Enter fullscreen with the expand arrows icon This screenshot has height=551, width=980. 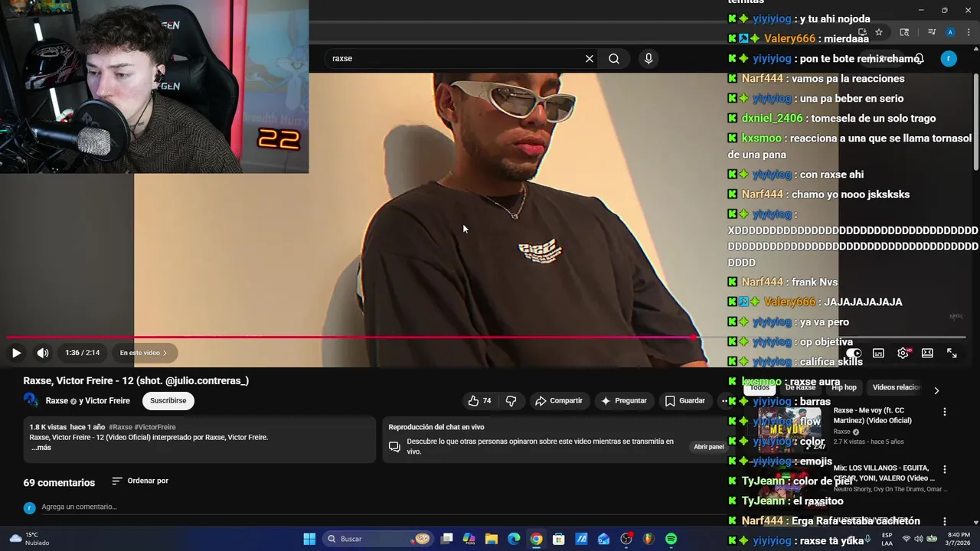(x=952, y=353)
